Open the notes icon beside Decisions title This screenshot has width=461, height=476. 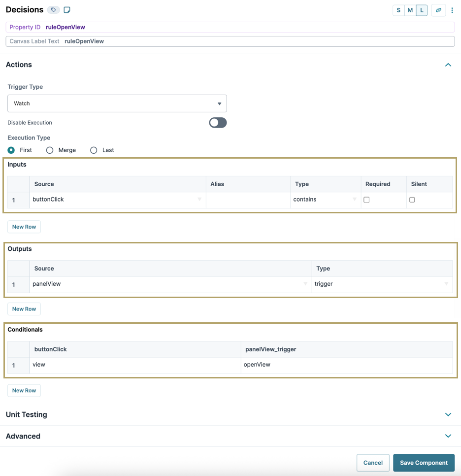[67, 10]
